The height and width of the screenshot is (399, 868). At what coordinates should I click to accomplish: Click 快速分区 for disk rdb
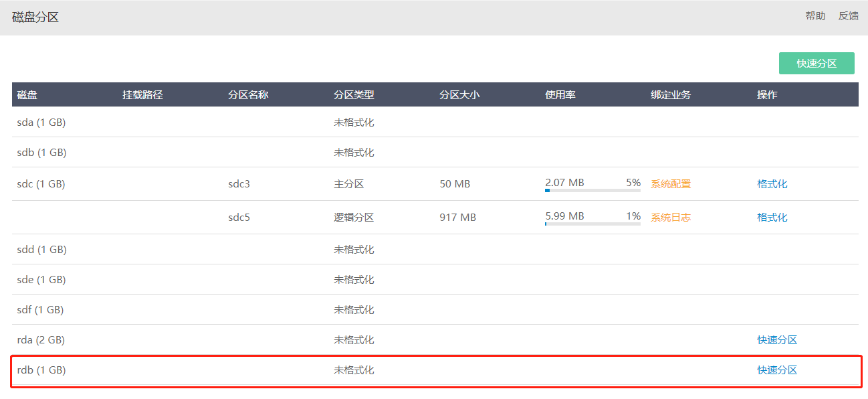point(777,370)
